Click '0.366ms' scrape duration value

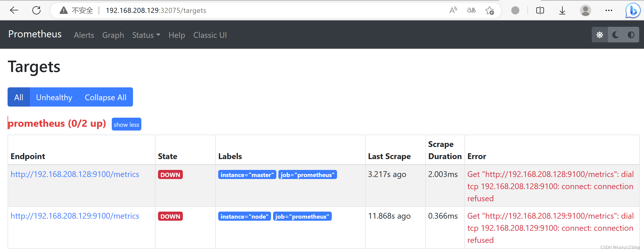[443, 216]
